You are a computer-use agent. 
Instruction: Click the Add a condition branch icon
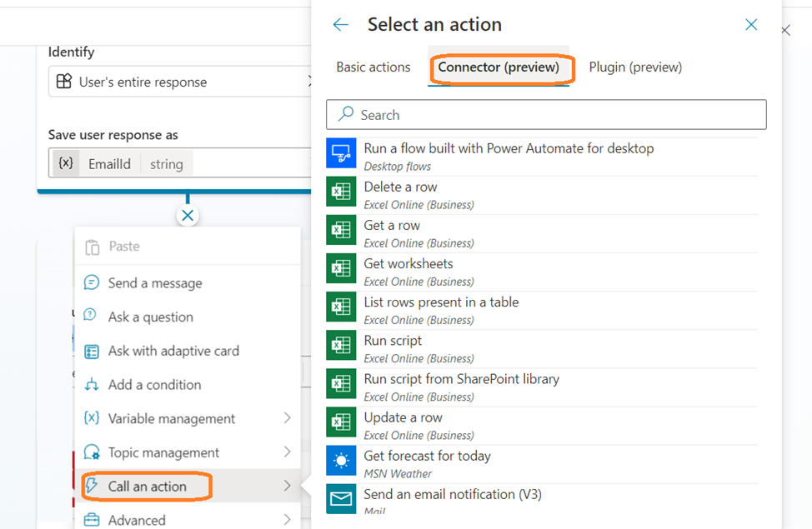tap(92, 385)
